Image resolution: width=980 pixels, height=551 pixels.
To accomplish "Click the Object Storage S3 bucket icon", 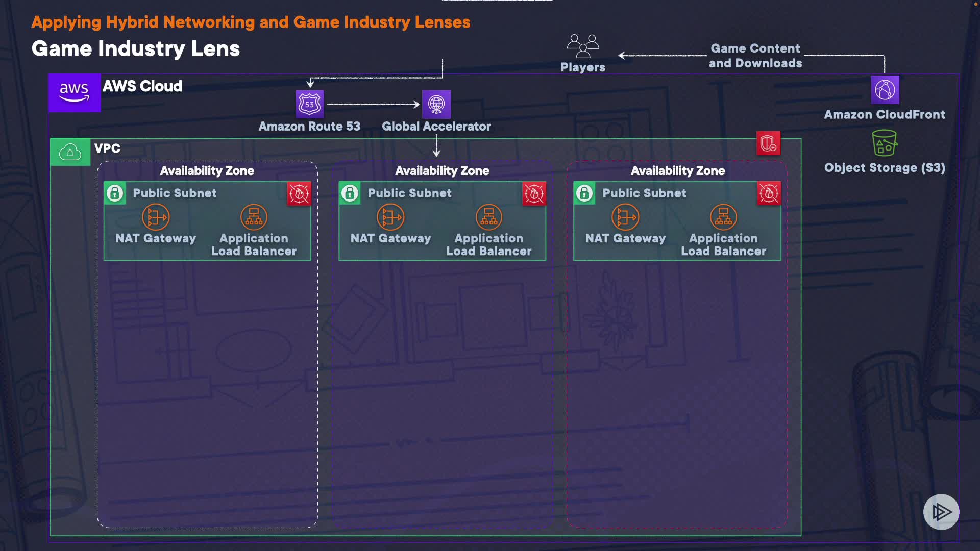I will [x=885, y=143].
